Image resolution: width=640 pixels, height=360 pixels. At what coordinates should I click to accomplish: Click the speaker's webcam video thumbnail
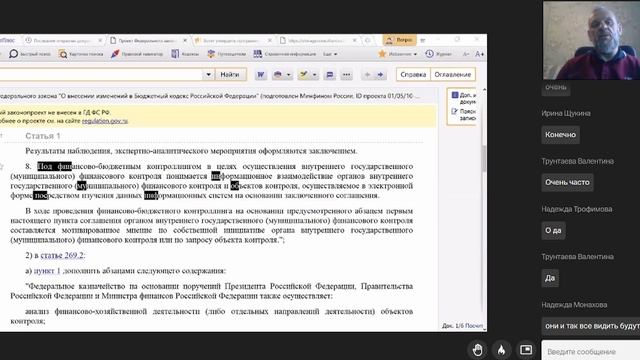(x=591, y=40)
